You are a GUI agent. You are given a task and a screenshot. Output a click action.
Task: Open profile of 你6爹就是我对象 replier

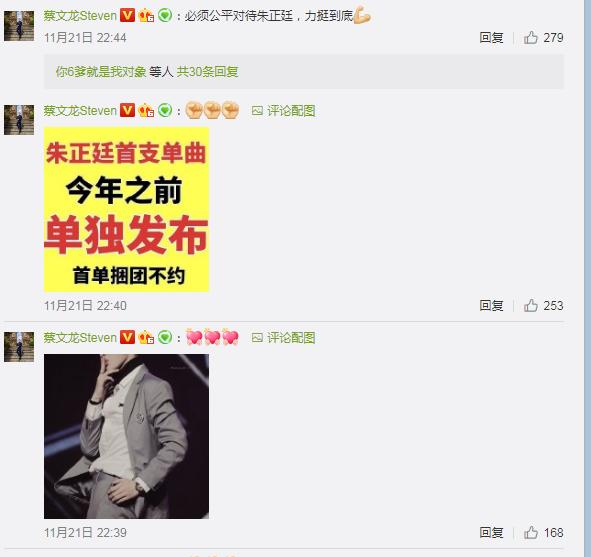[x=101, y=72]
